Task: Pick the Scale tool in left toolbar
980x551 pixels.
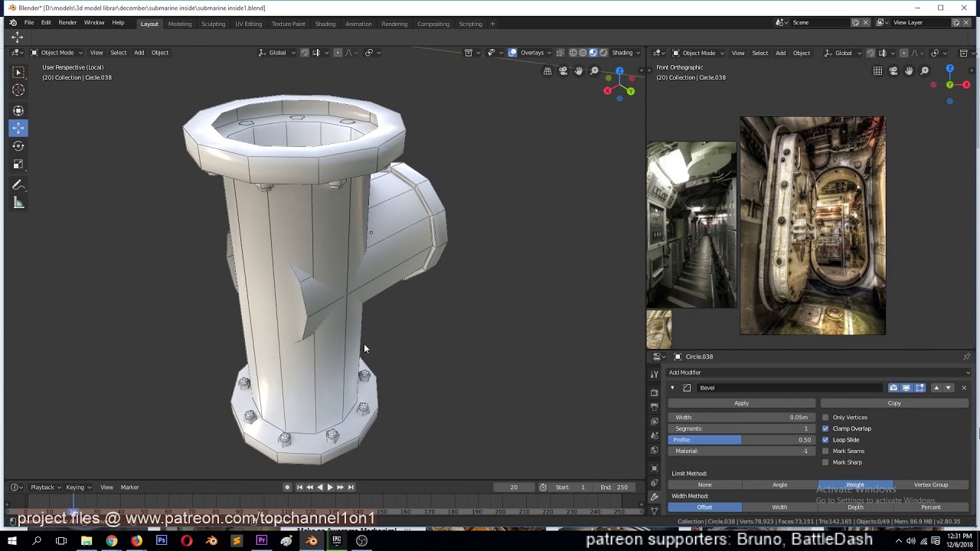Action: point(18,165)
